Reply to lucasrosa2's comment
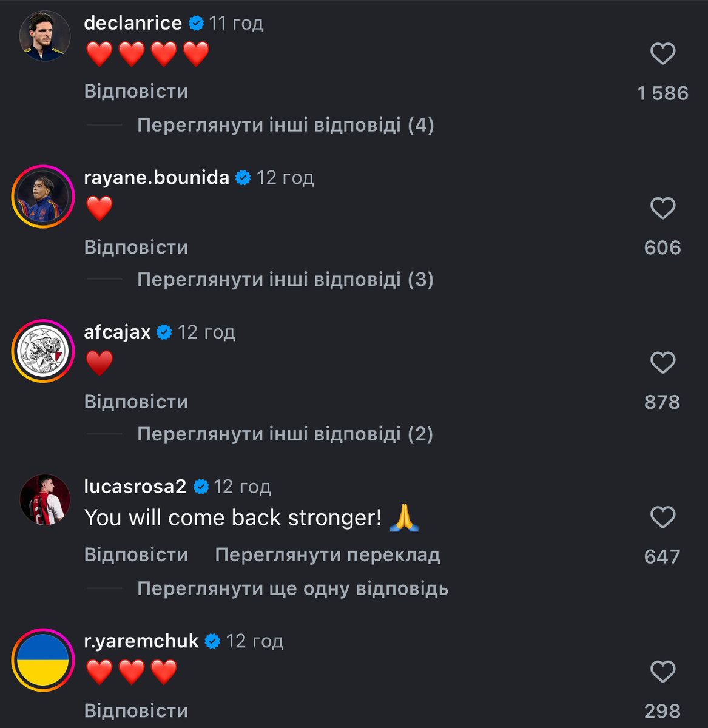Image resolution: width=708 pixels, height=728 pixels. [136, 555]
